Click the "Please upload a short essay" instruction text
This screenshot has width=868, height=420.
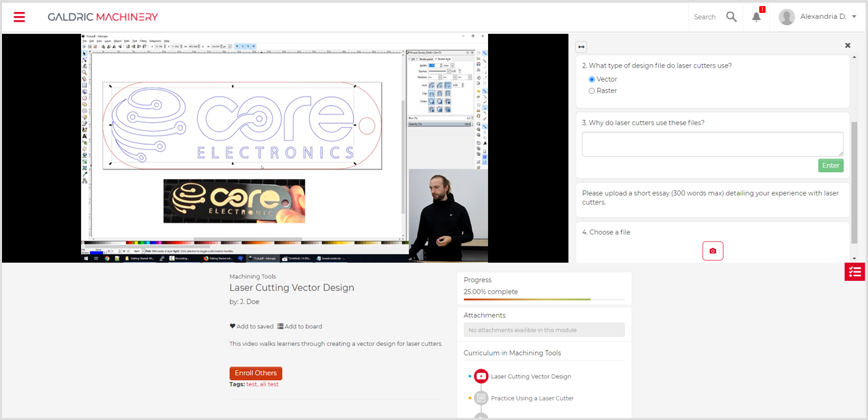tap(711, 197)
